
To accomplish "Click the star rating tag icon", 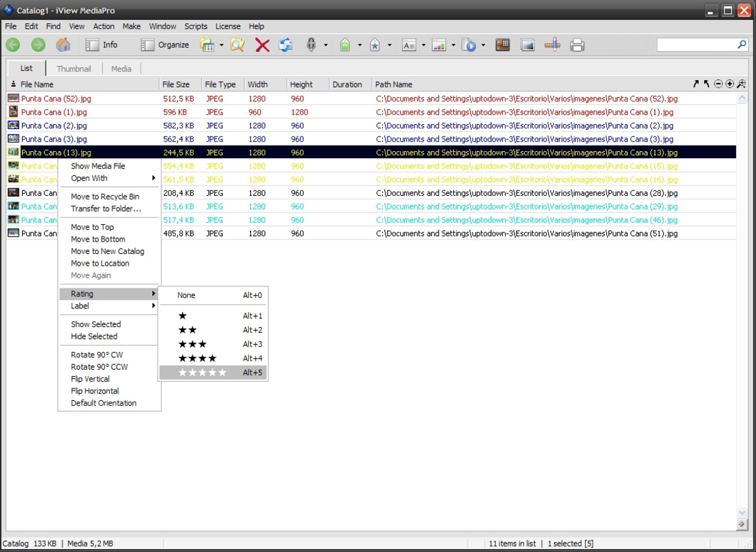I will coord(375,45).
